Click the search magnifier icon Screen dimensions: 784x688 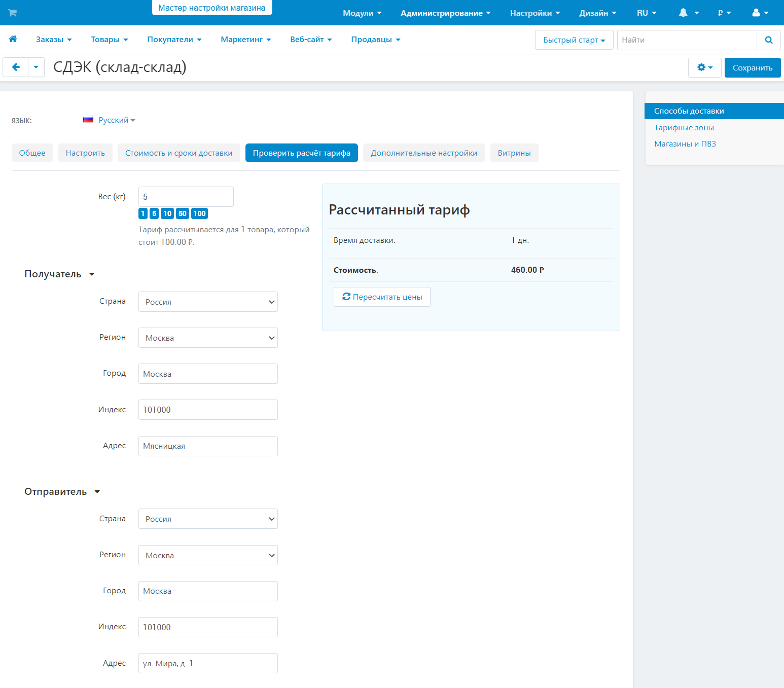768,40
